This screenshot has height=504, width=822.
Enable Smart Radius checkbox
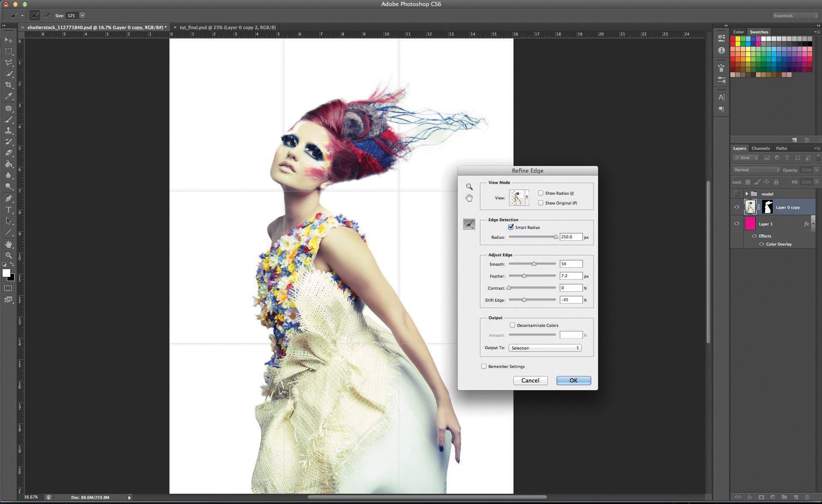[x=511, y=227]
